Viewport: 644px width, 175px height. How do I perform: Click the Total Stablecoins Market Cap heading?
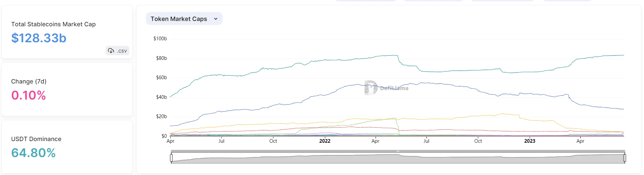(53, 24)
